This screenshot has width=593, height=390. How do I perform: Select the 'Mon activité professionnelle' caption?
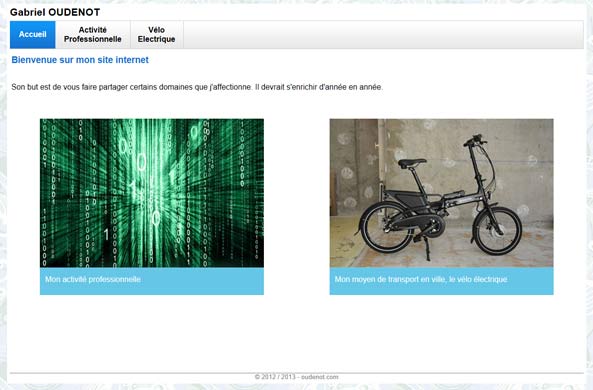pos(93,280)
